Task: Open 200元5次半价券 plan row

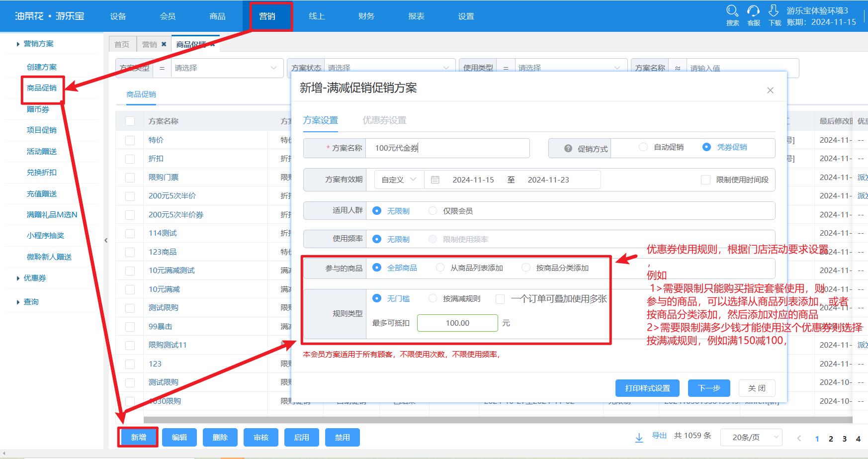Action: [x=176, y=215]
